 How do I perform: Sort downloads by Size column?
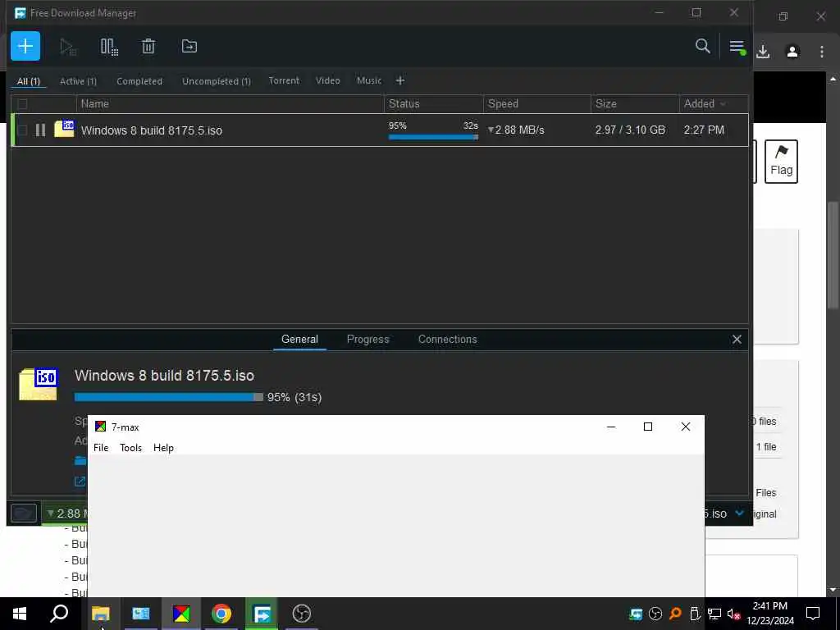635,104
